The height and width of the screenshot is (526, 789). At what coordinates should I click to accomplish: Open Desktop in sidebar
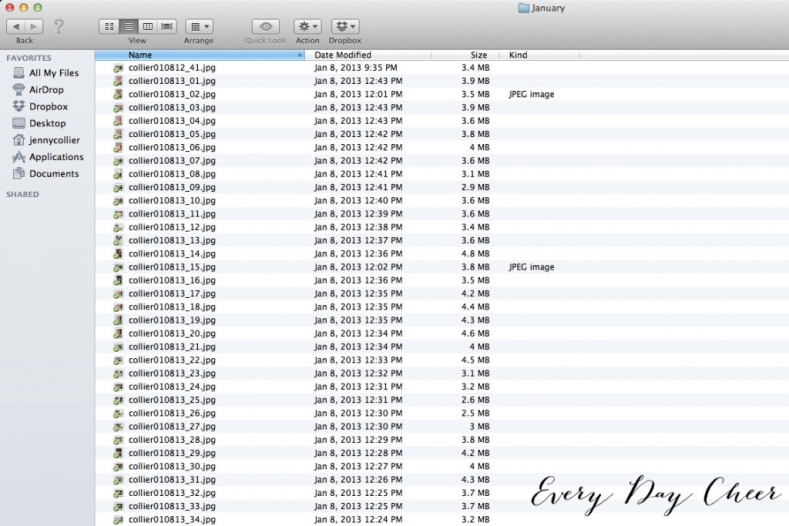pyautogui.click(x=47, y=123)
